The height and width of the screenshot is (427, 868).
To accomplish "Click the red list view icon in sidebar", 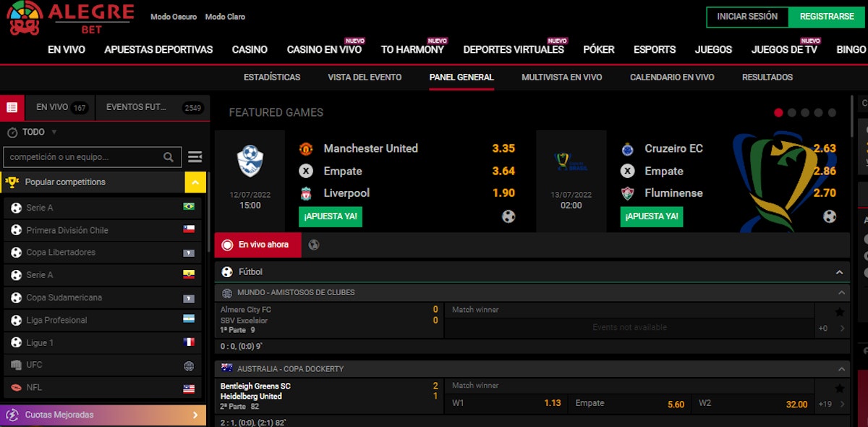I will [12, 107].
